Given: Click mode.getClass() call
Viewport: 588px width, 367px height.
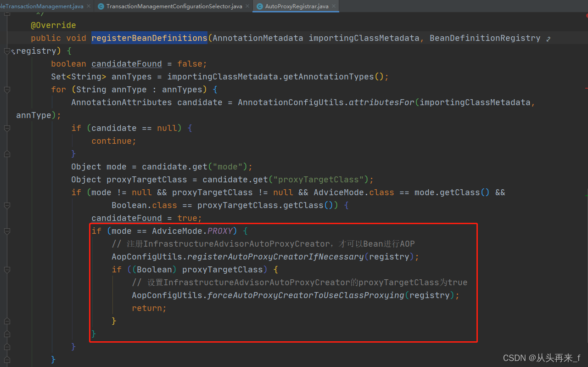Looking at the screenshot, I should (452, 192).
